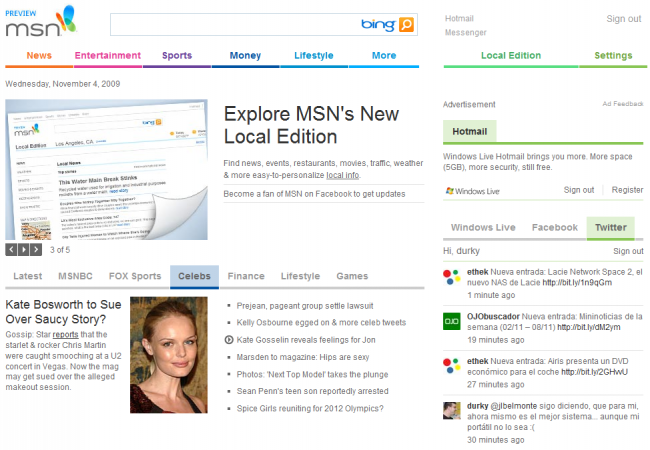
Task: Click the Kate Bosworth photo
Action: 169,355
